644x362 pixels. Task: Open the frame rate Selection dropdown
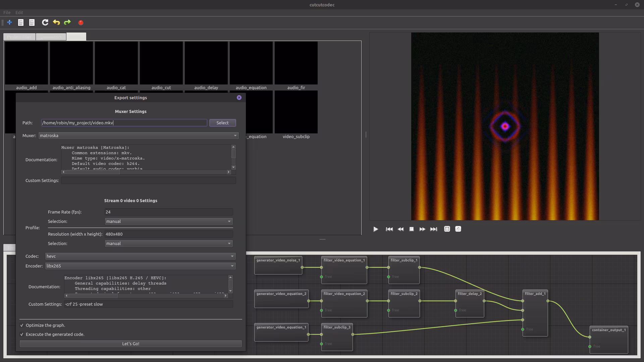(169, 222)
